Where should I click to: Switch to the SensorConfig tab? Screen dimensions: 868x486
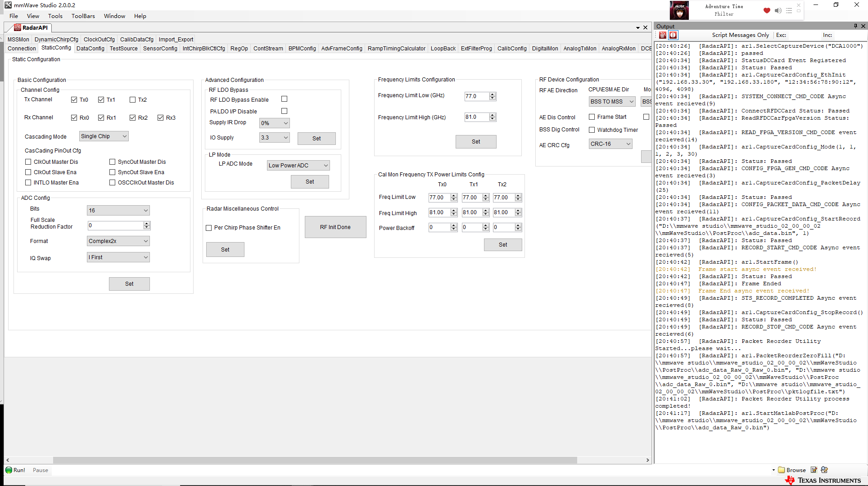160,49
